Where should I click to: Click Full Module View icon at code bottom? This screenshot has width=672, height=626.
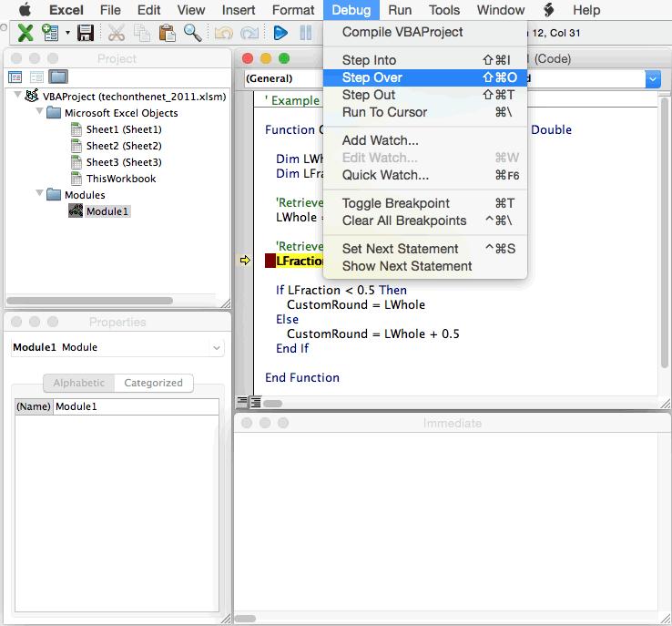[256, 402]
